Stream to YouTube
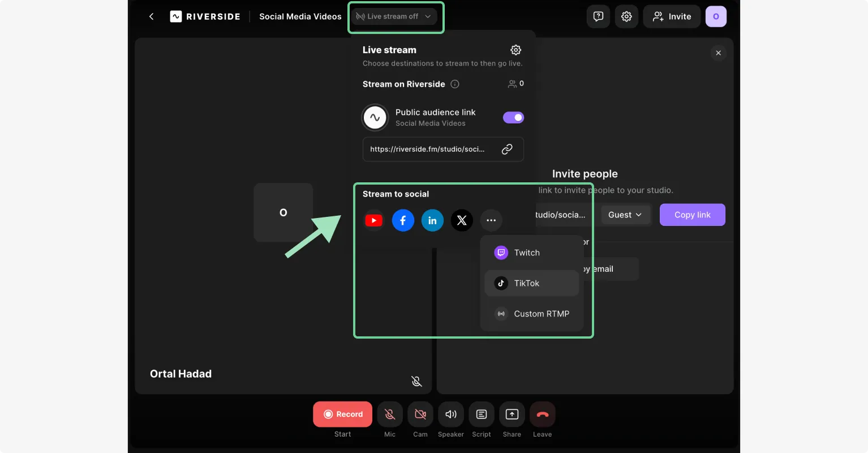This screenshot has width=868, height=453. (373, 220)
